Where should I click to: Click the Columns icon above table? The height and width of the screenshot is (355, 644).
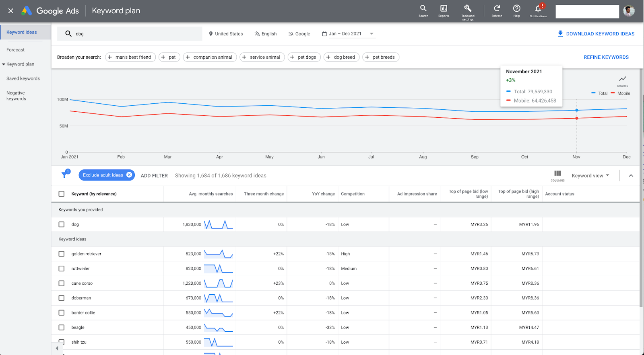pyautogui.click(x=557, y=174)
